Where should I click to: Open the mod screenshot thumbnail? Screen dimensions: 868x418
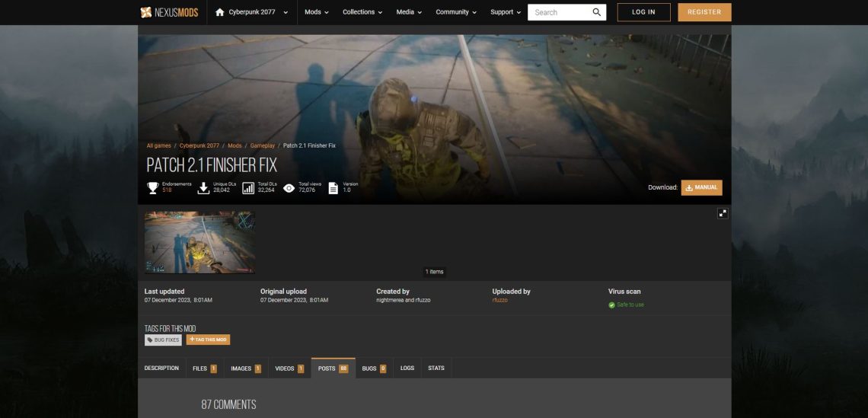(x=199, y=242)
